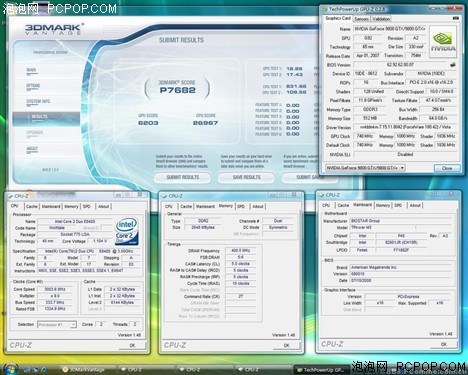This screenshot has height=375, width=468.
Task: Click the SUBMIT SAVED button
Action: click(x=310, y=177)
